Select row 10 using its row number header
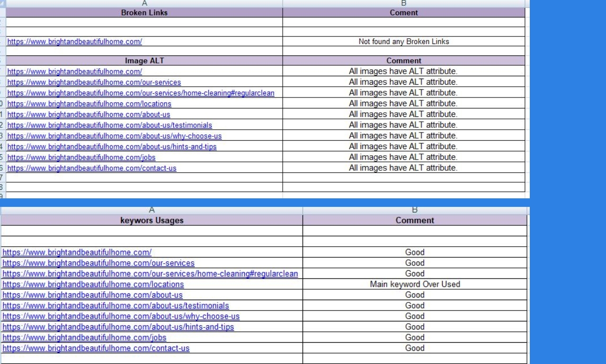Screen dimensions: 606x364 2,104
